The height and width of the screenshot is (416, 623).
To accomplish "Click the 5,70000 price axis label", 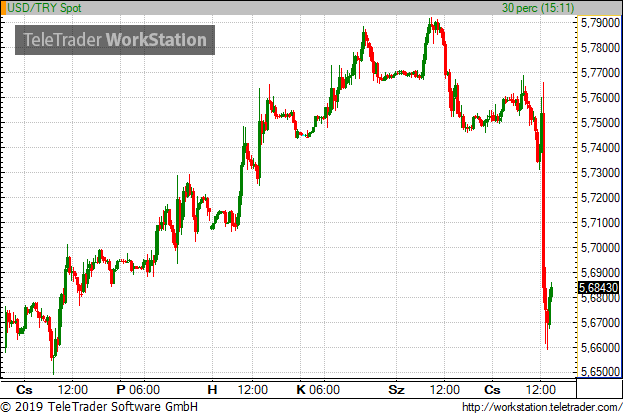I will pyautogui.click(x=600, y=248).
